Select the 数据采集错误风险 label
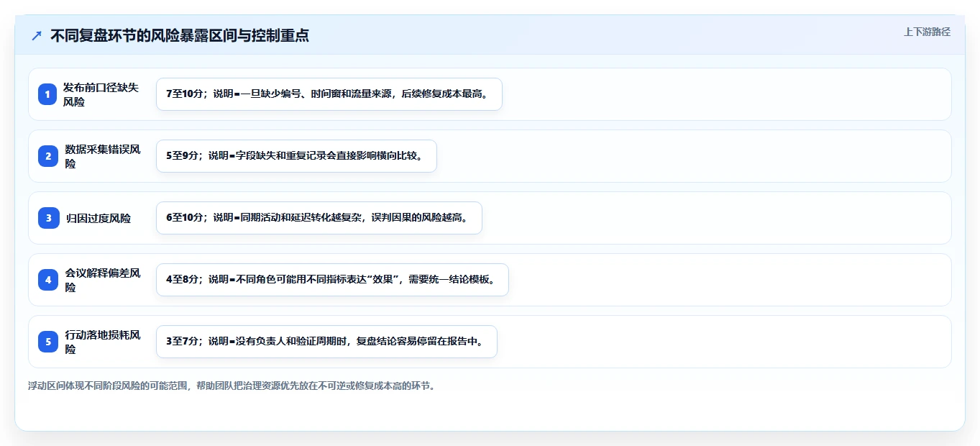The width and height of the screenshot is (980, 446). click(102, 156)
